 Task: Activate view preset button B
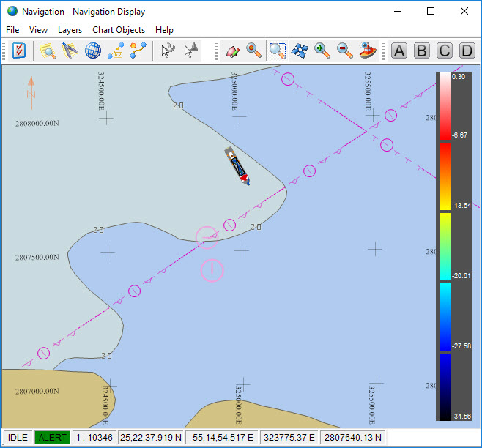[x=422, y=51]
